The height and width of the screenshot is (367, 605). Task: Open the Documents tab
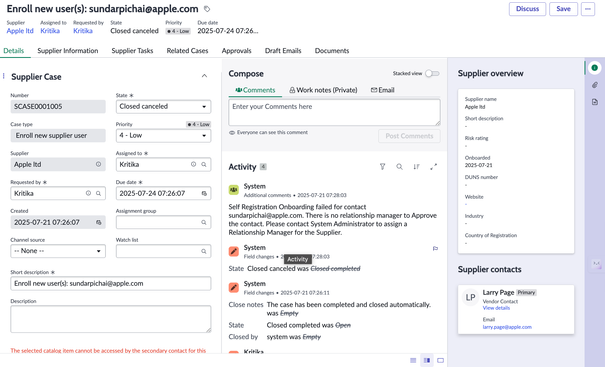tap(332, 51)
